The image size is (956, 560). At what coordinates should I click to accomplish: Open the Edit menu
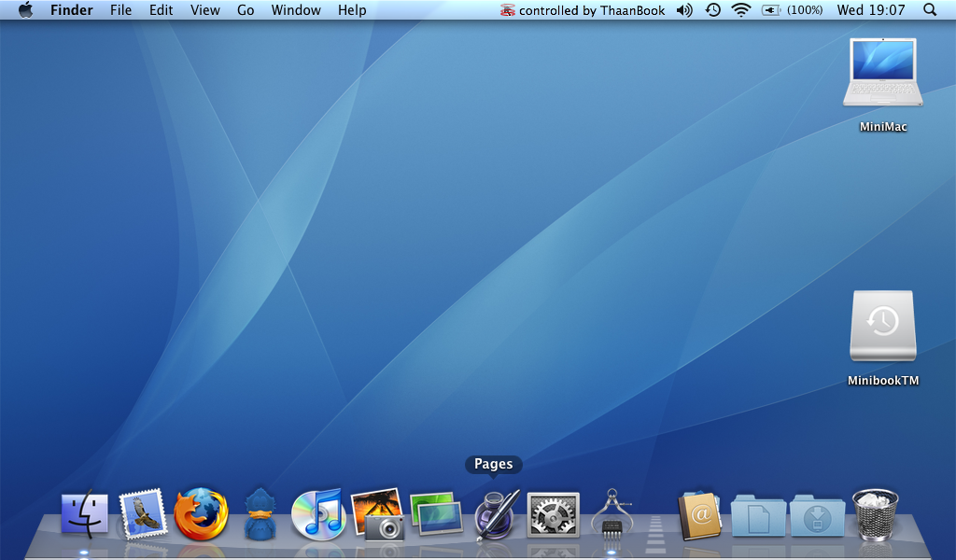(x=161, y=9)
